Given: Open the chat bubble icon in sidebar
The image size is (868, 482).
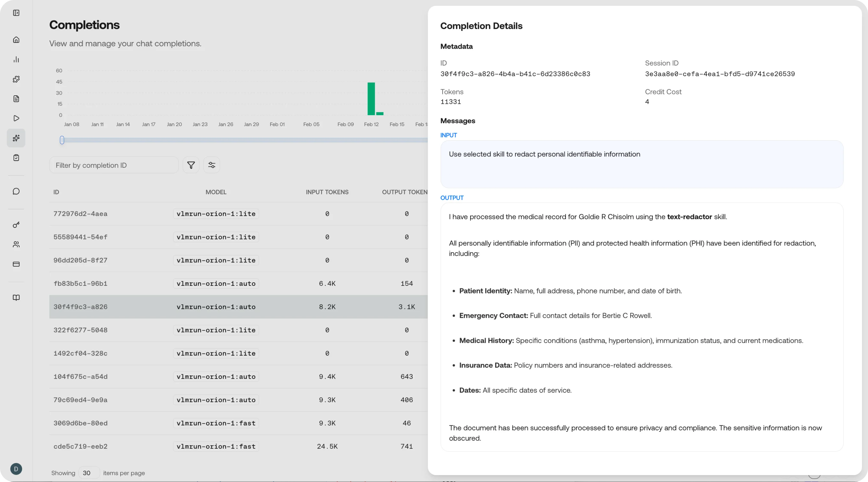Looking at the screenshot, I should [16, 191].
